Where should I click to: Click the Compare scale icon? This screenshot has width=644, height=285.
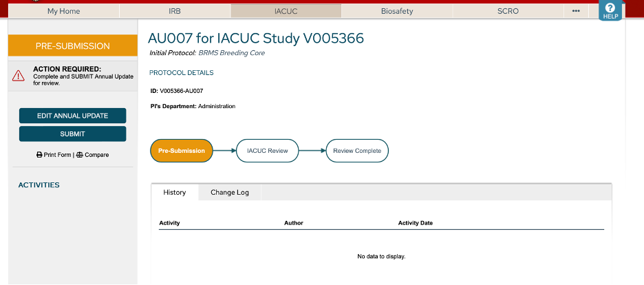point(79,155)
